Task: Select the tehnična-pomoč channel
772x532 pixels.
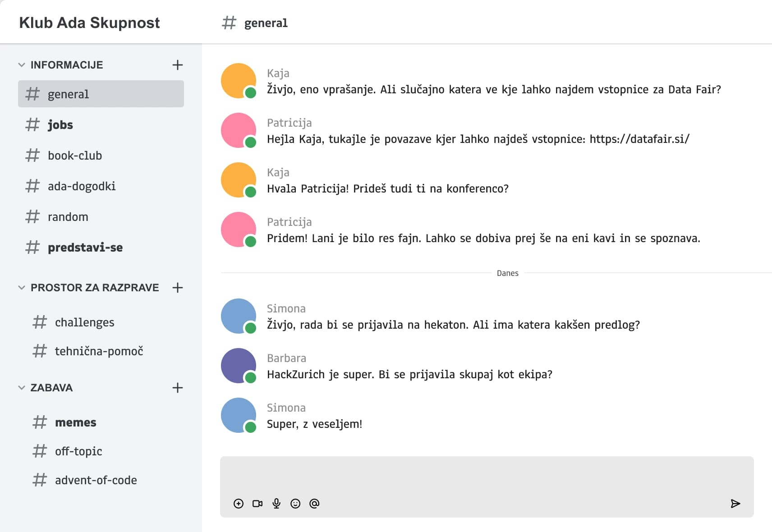Action: (99, 351)
